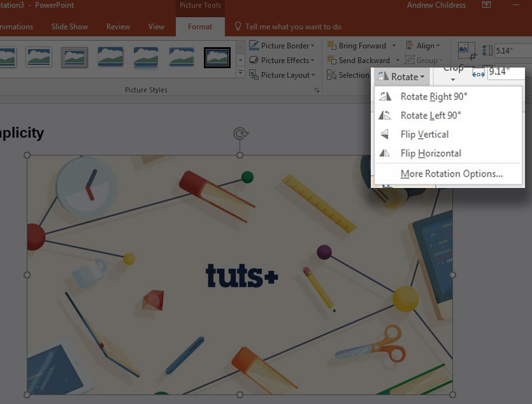Click the shape width icon
Viewport: 532px width, 404px height.
[478, 74]
